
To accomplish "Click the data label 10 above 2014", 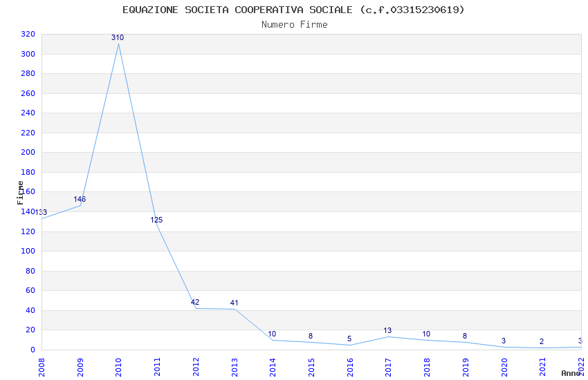I will coord(272,334).
